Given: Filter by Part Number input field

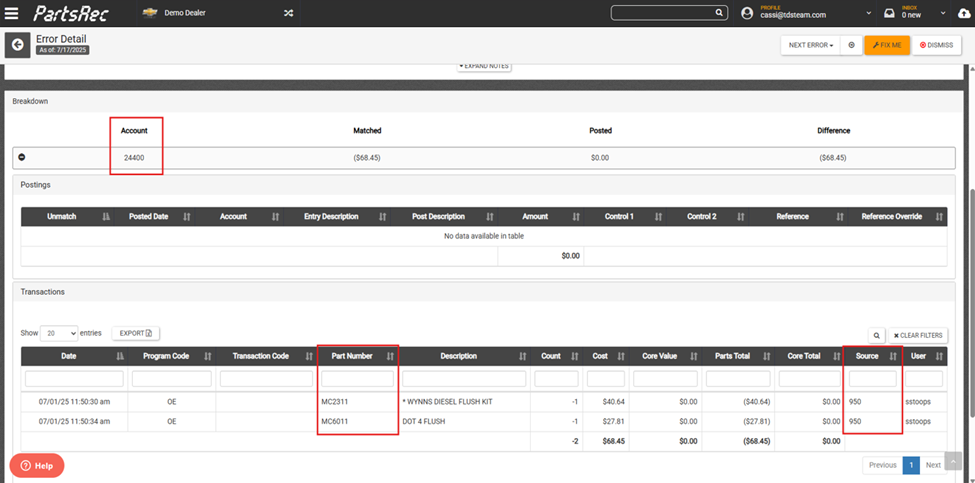Looking at the screenshot, I should pos(358,379).
